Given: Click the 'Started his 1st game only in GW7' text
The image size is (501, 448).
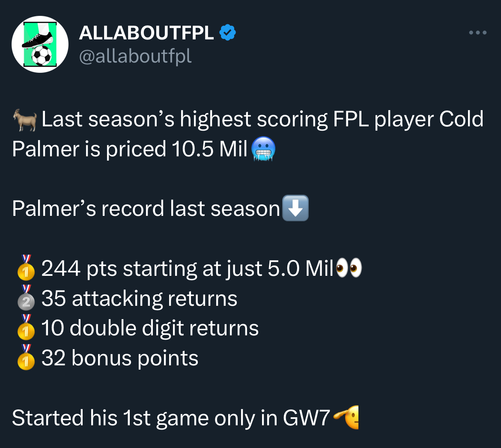Looking at the screenshot, I should pos(171,418).
